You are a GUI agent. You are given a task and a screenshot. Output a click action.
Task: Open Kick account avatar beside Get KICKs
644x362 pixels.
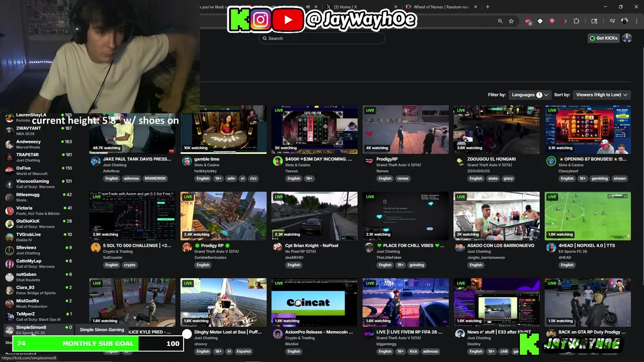(x=627, y=38)
